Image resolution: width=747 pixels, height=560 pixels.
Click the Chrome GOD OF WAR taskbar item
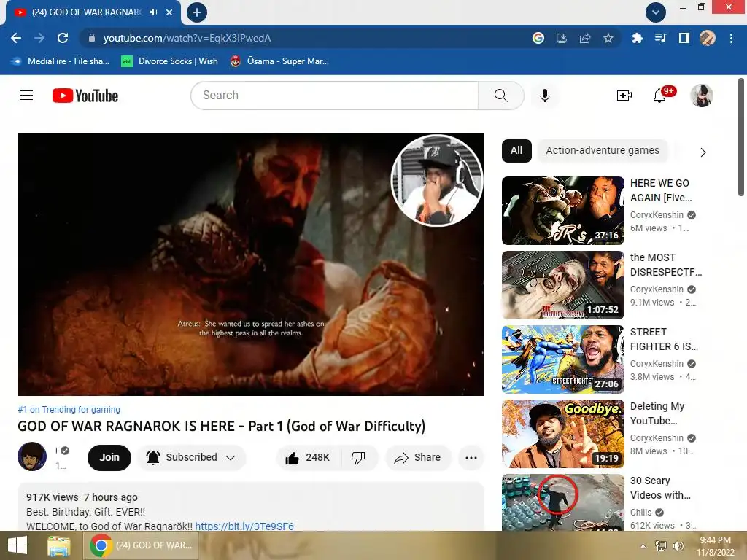point(141,545)
